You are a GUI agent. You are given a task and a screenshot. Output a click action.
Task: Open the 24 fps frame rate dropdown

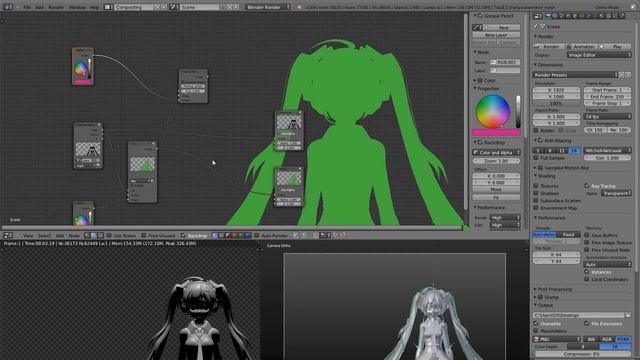pos(607,116)
